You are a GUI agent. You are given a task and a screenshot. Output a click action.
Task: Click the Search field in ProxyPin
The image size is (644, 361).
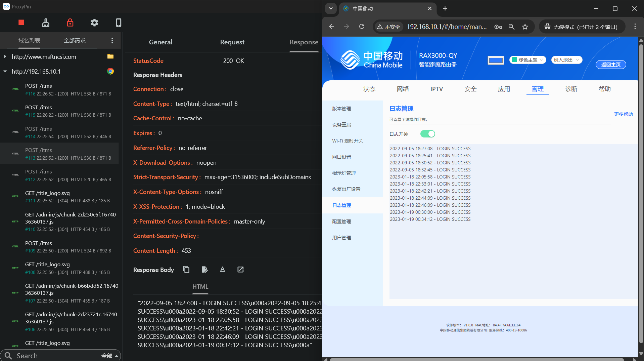pos(54,356)
